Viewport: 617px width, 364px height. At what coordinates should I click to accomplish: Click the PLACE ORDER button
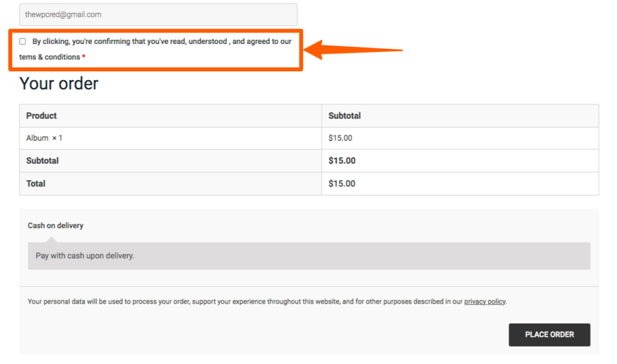(550, 334)
